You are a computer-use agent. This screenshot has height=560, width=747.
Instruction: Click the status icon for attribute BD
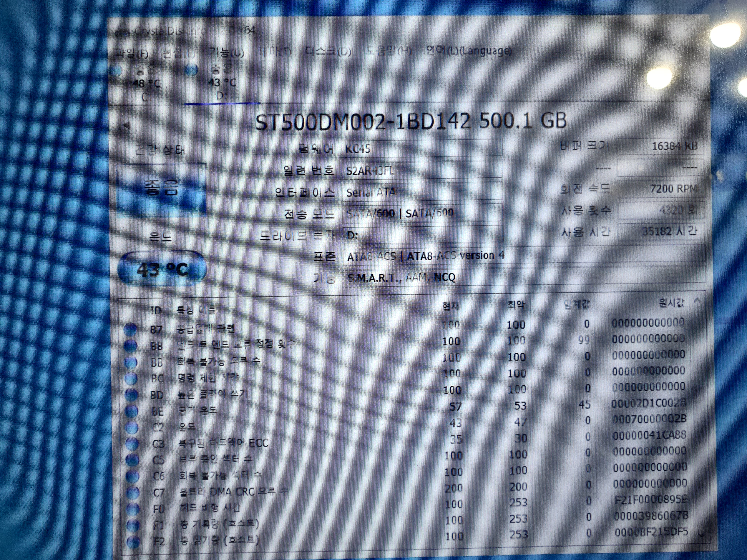pyautogui.click(x=131, y=395)
